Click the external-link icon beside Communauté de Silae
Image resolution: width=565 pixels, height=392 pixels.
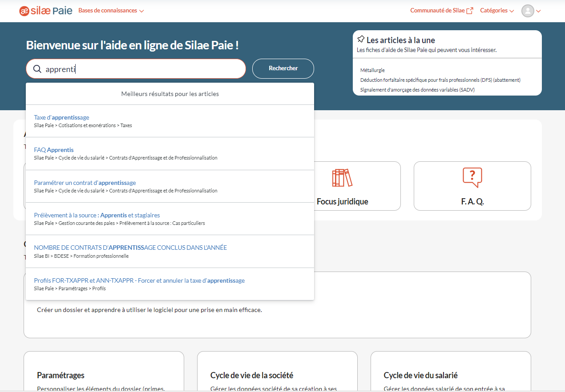(x=470, y=9)
